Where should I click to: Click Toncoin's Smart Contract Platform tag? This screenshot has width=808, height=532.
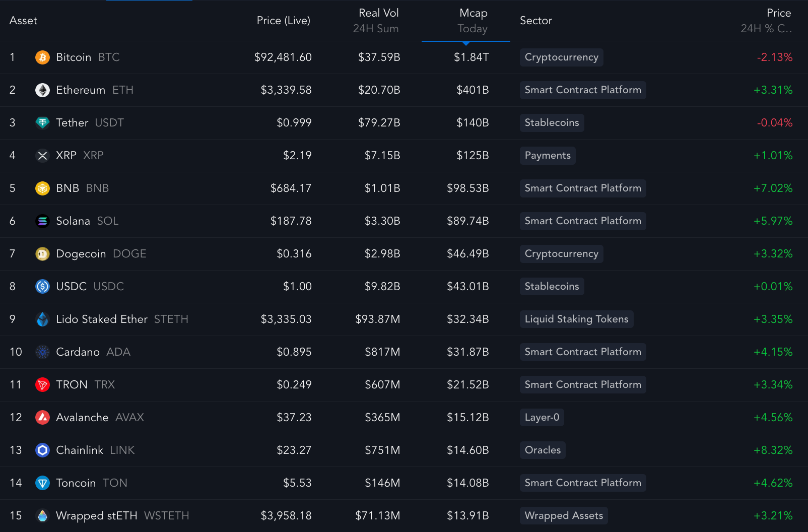point(583,483)
